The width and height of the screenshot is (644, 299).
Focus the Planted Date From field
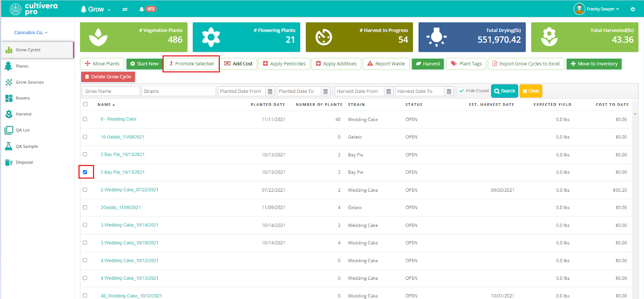point(242,91)
